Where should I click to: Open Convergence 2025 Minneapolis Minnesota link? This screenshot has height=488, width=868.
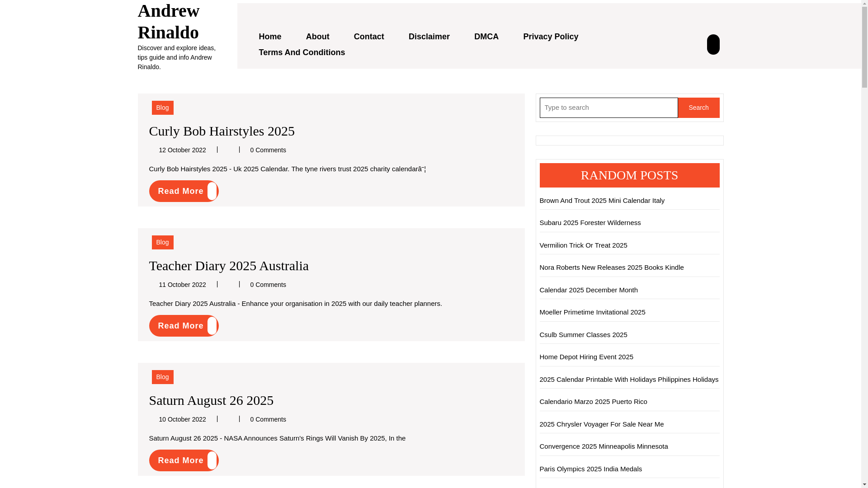pyautogui.click(x=604, y=446)
